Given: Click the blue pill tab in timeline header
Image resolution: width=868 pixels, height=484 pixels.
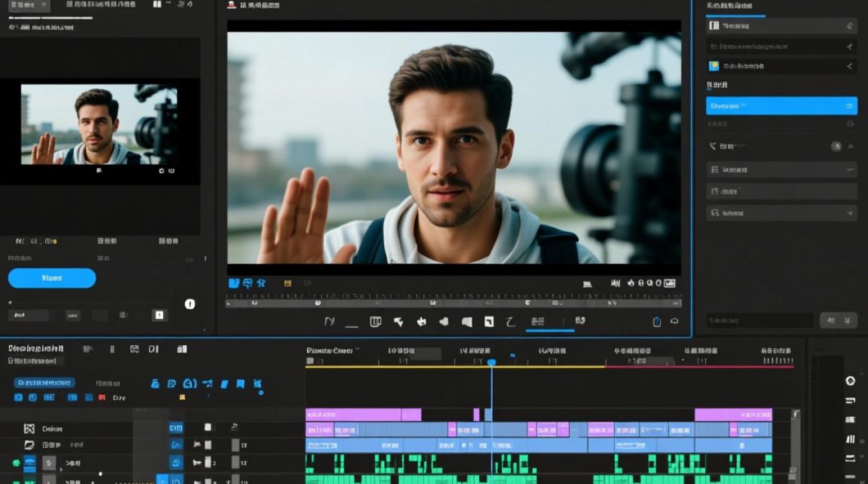Looking at the screenshot, I should (x=45, y=383).
